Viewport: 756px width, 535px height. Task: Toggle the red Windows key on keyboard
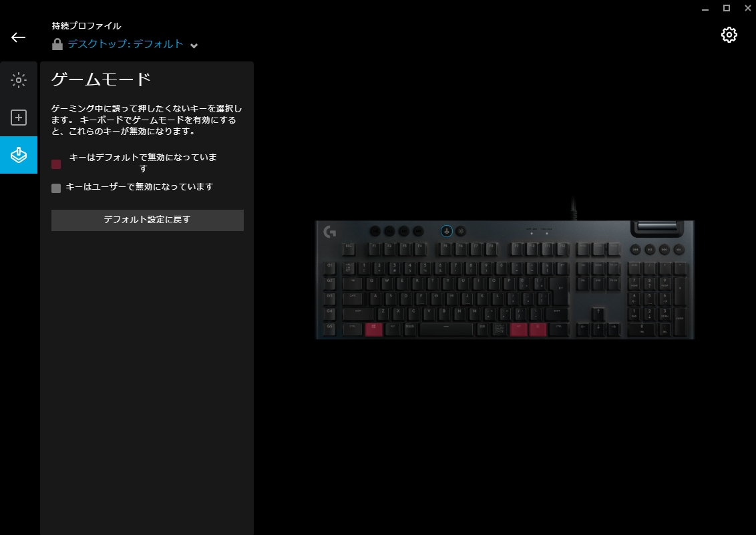[374, 329]
